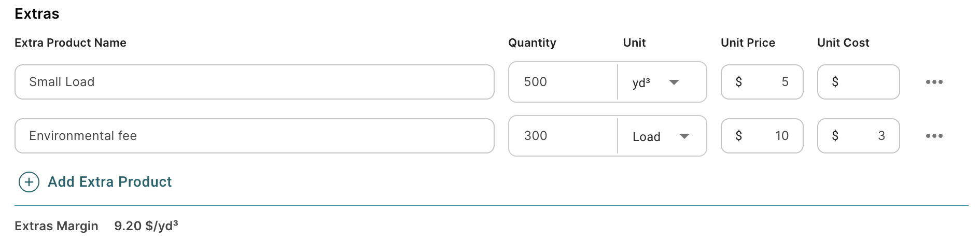Open more options for Small Load row
This screenshot has height=252, width=980.
coord(934,82)
